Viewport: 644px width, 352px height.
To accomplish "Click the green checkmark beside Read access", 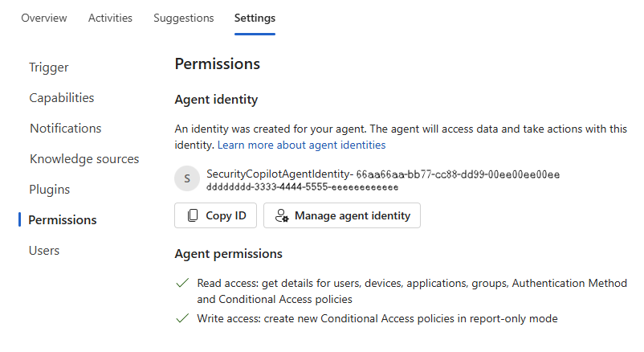I will [x=182, y=283].
